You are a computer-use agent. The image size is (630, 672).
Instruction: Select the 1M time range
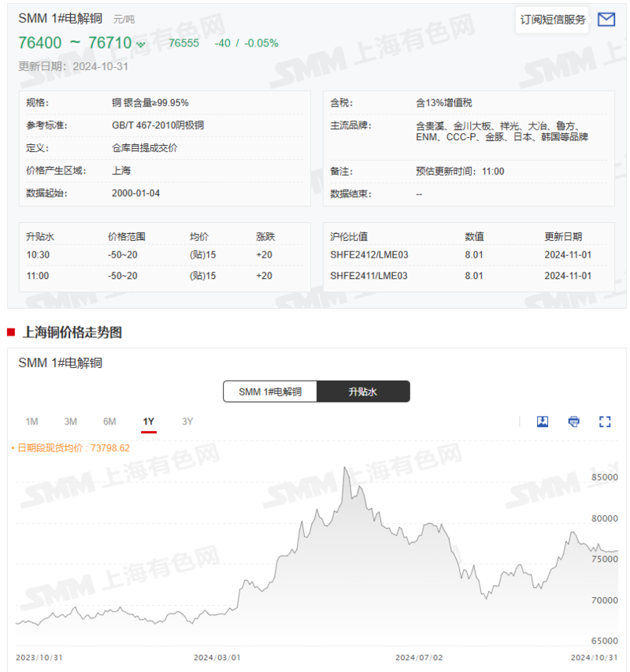click(32, 421)
